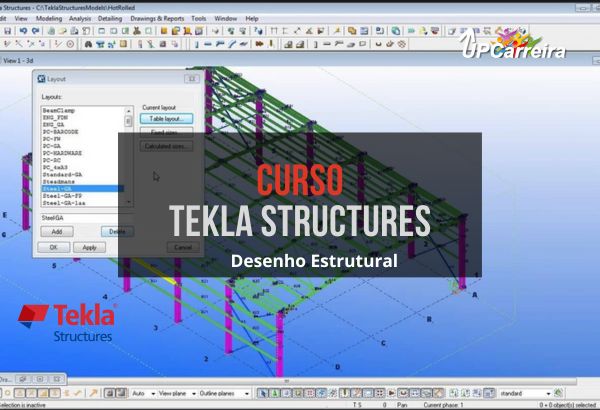Open the Window menu
The width and height of the screenshot is (600, 410).
coord(225,18)
